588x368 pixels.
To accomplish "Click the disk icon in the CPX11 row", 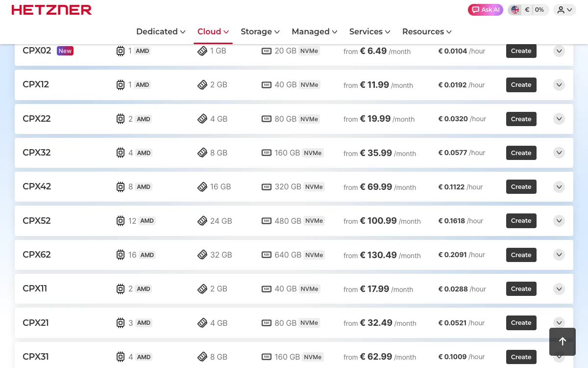I will 267,289.
